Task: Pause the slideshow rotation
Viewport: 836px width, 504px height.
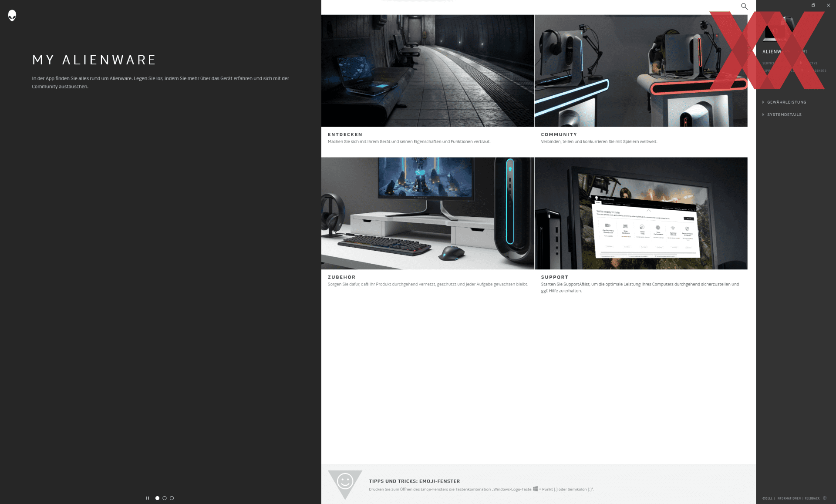Action: coord(147,498)
